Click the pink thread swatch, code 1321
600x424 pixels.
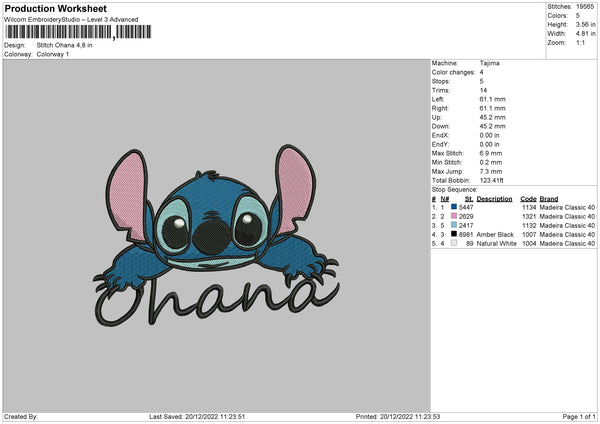pos(454,216)
